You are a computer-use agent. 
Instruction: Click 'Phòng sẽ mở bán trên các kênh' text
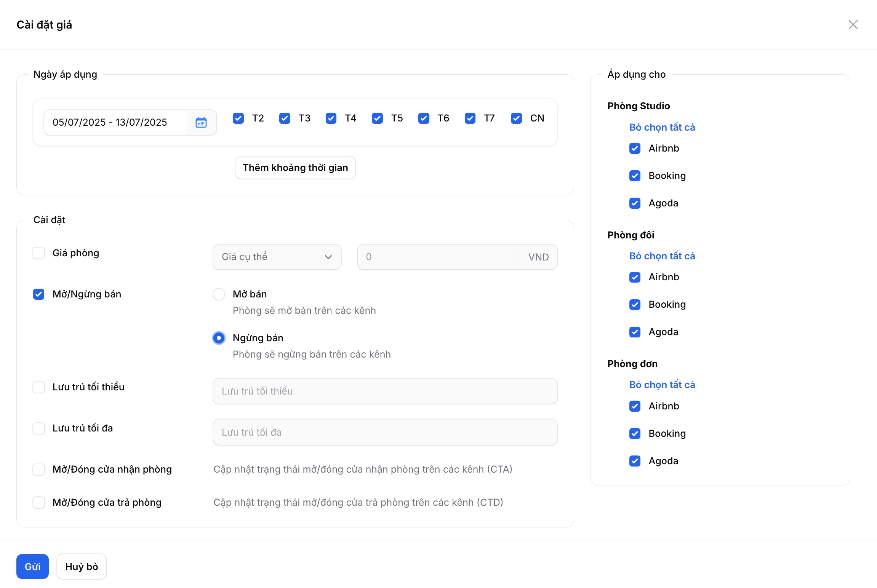click(x=304, y=310)
